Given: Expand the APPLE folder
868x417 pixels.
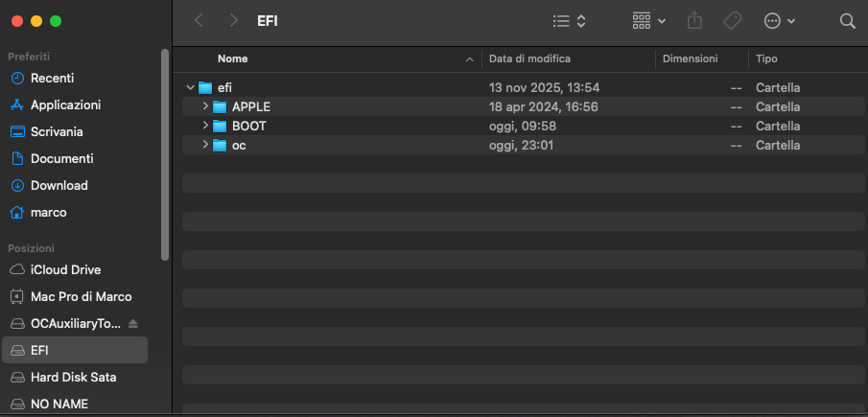Looking at the screenshot, I should (x=205, y=106).
